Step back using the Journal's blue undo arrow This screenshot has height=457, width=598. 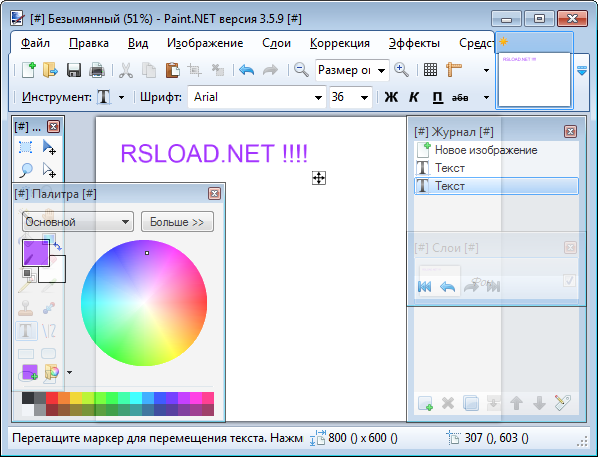tap(448, 286)
